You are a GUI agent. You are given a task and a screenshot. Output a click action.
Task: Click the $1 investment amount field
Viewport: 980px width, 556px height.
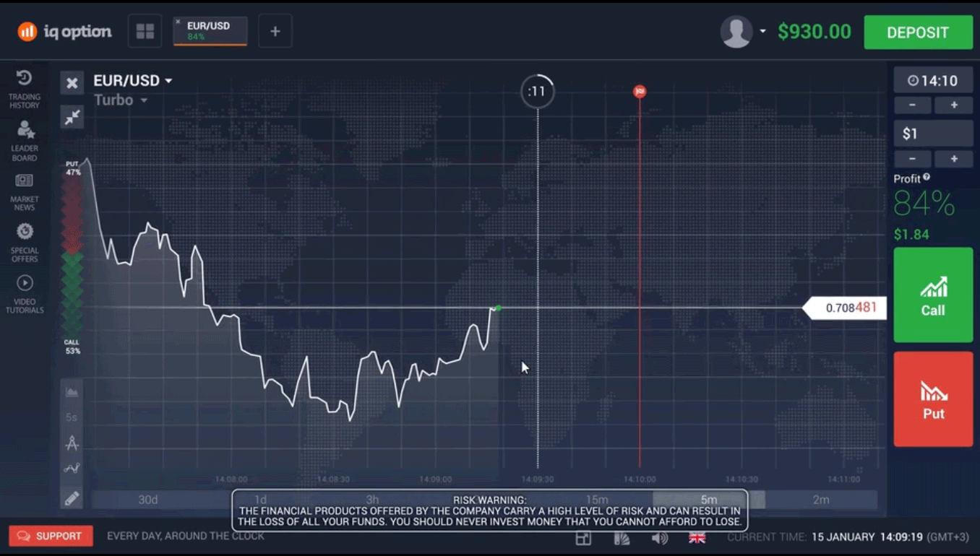tap(933, 134)
